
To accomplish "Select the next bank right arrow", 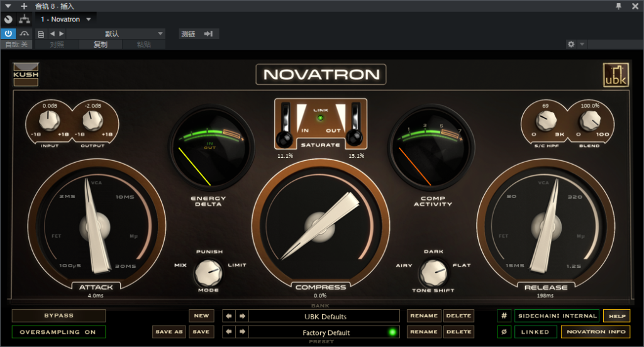I will click(x=242, y=316).
